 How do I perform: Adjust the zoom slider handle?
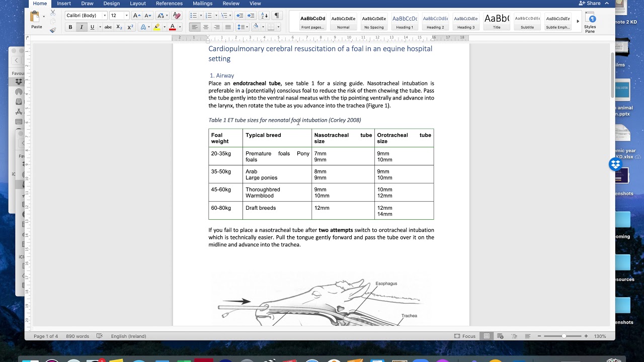tap(564, 336)
